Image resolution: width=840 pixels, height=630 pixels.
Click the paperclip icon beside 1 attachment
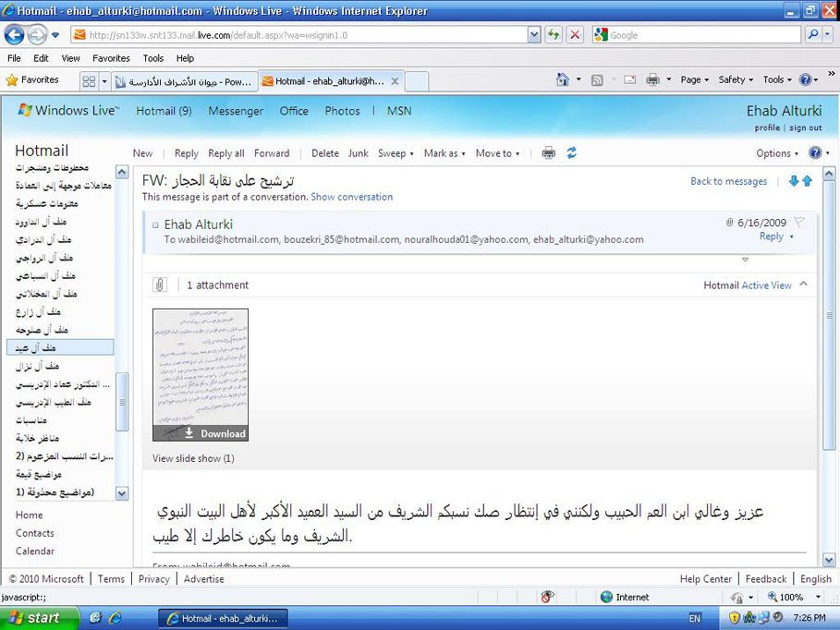click(x=160, y=285)
